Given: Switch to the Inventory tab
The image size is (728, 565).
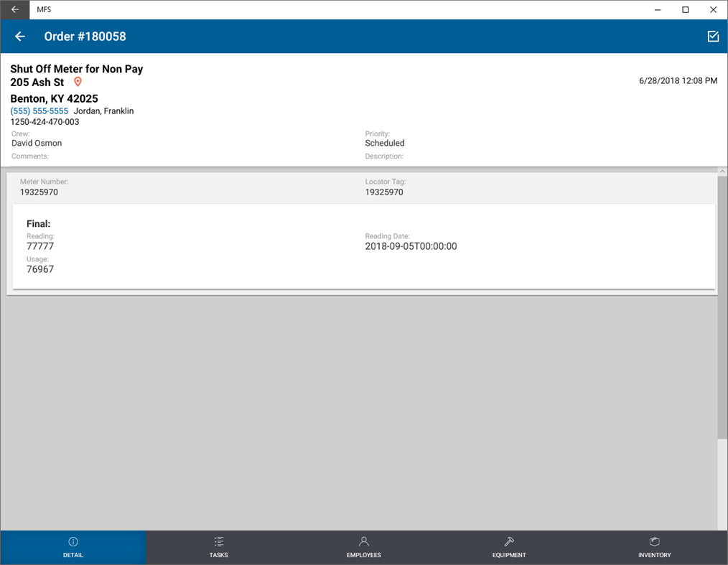Looking at the screenshot, I should (654, 547).
